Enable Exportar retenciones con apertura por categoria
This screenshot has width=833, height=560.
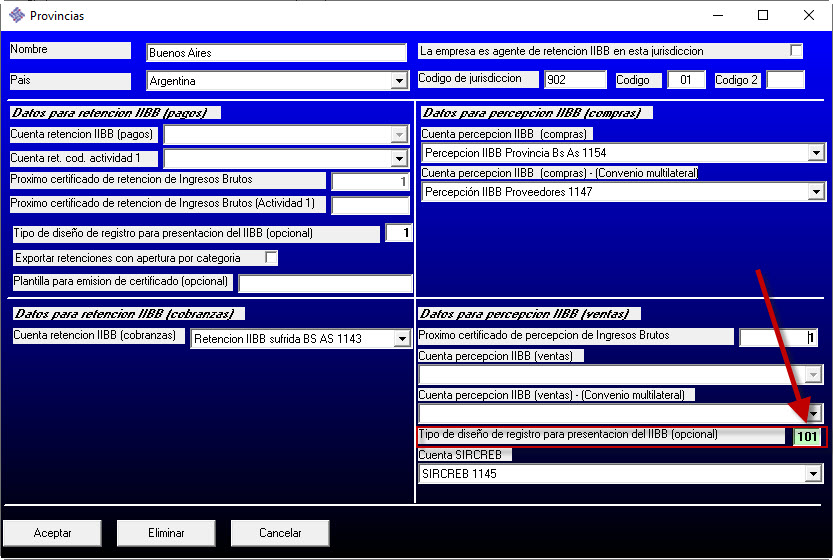(x=271, y=258)
